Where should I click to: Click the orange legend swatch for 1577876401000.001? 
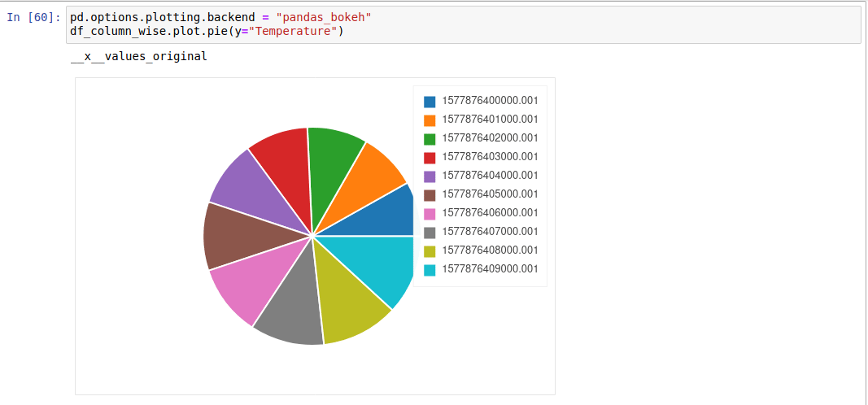pos(430,120)
